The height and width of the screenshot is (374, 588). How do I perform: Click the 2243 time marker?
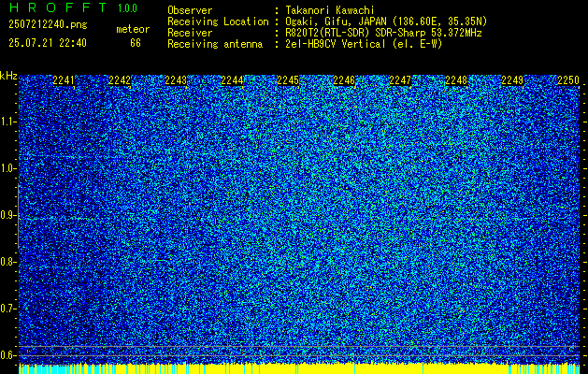coord(176,80)
